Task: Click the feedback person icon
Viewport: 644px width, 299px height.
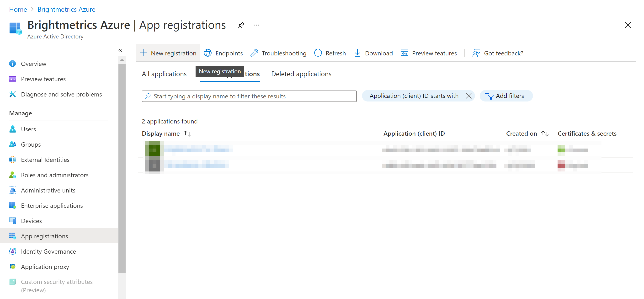Action: pos(476,53)
